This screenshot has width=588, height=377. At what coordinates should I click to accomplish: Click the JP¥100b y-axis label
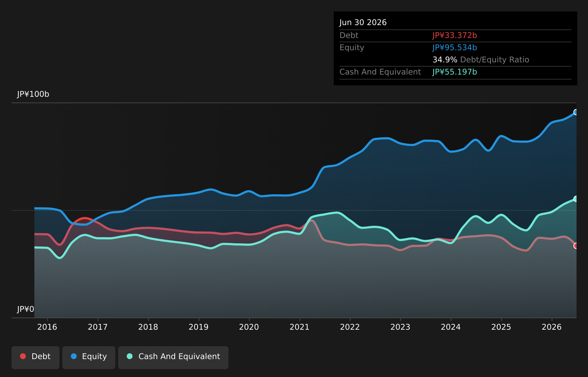33,94
